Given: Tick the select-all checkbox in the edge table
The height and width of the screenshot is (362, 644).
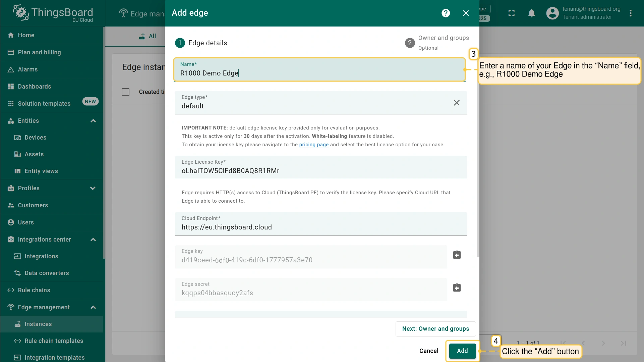Looking at the screenshot, I should click(126, 92).
